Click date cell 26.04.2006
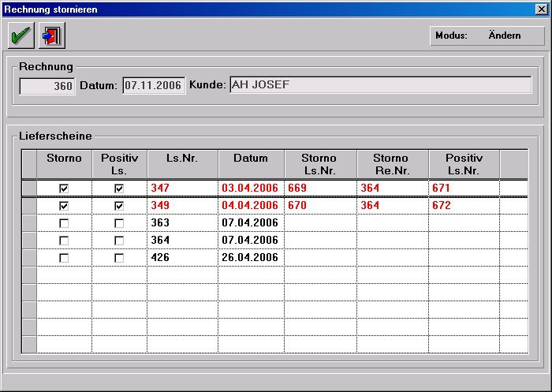The height and width of the screenshot is (392, 552). pos(250,258)
